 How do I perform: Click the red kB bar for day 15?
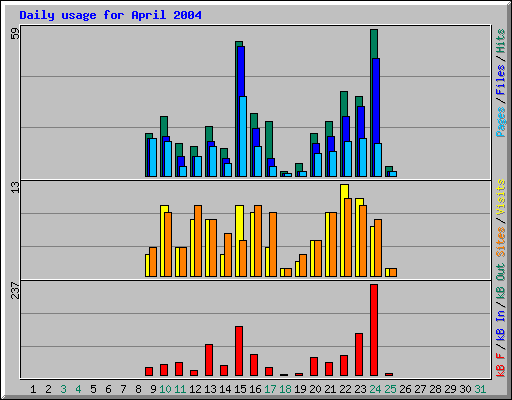click(x=239, y=351)
